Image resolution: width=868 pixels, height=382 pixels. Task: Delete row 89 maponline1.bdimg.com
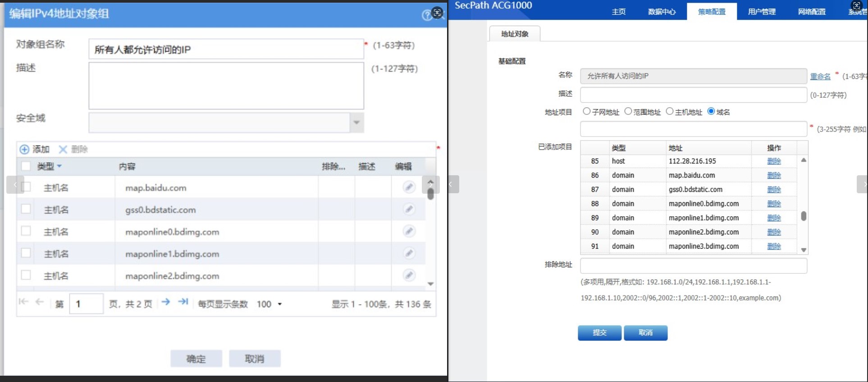774,218
